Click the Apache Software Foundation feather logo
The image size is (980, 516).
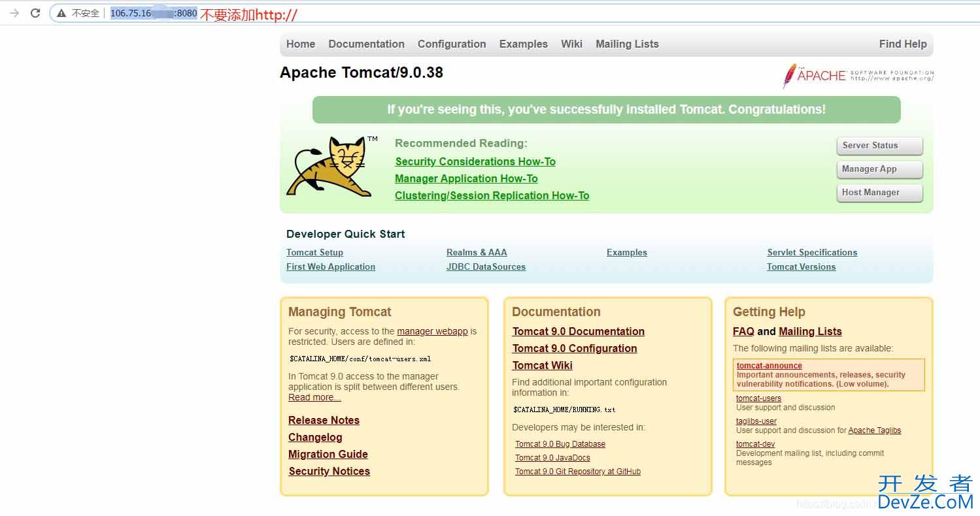[x=858, y=76]
